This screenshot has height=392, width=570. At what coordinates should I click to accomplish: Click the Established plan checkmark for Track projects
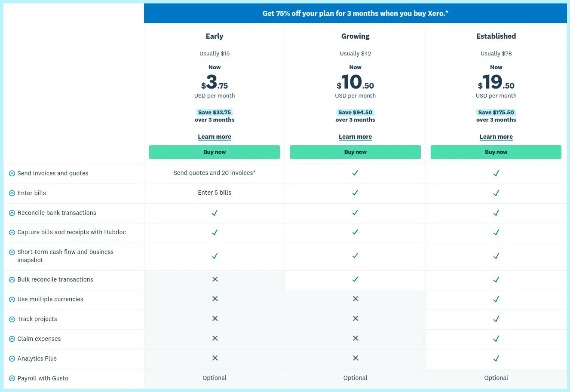(496, 319)
